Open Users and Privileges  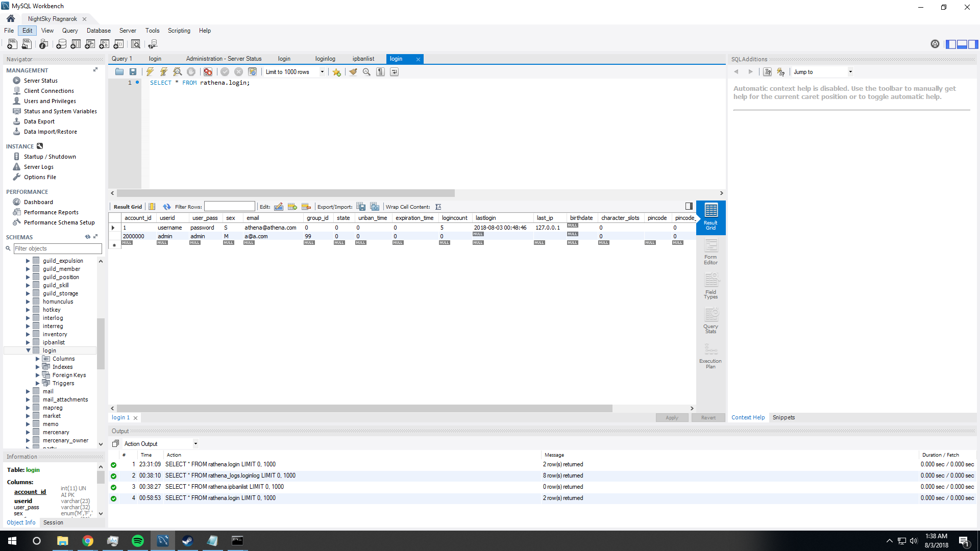point(50,101)
